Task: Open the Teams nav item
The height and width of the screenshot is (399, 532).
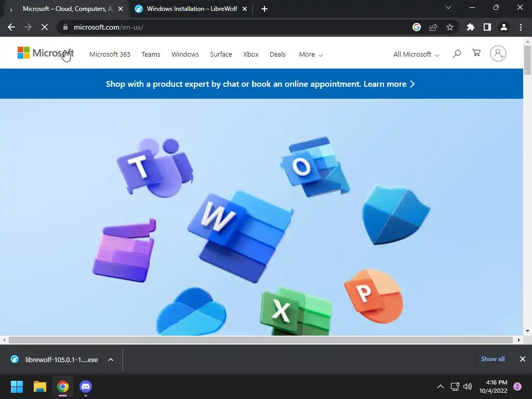Action: pos(151,54)
